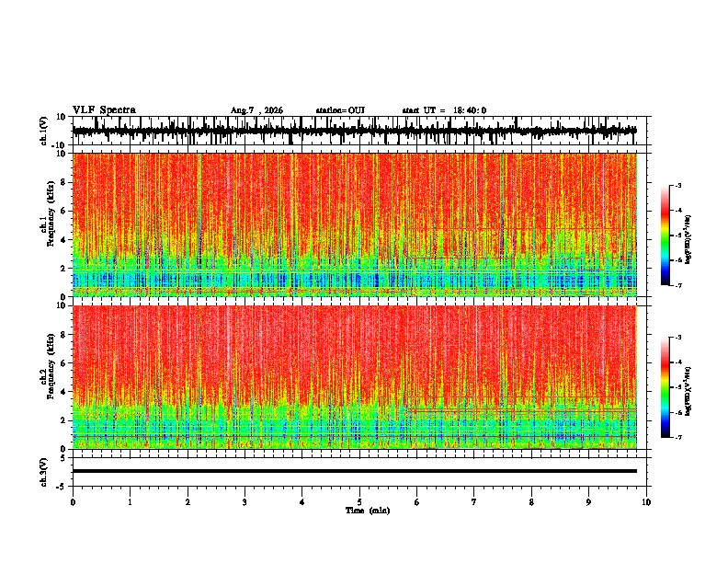The height and width of the screenshot is (563, 728).
Task: Click the "ch.1(V)" waveform axis label
Action: click(x=44, y=131)
